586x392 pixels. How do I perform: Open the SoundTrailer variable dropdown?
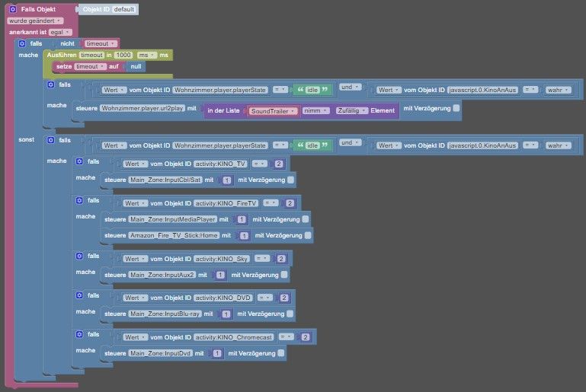coord(273,111)
